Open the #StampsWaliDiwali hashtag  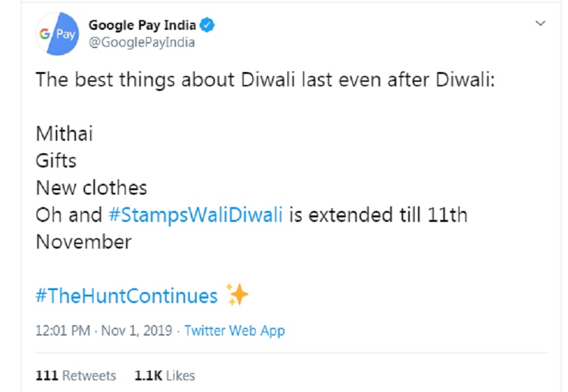click(x=195, y=214)
